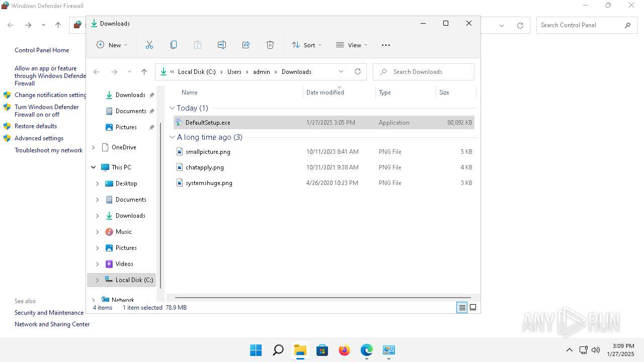Expand the Music tree node

98,232
